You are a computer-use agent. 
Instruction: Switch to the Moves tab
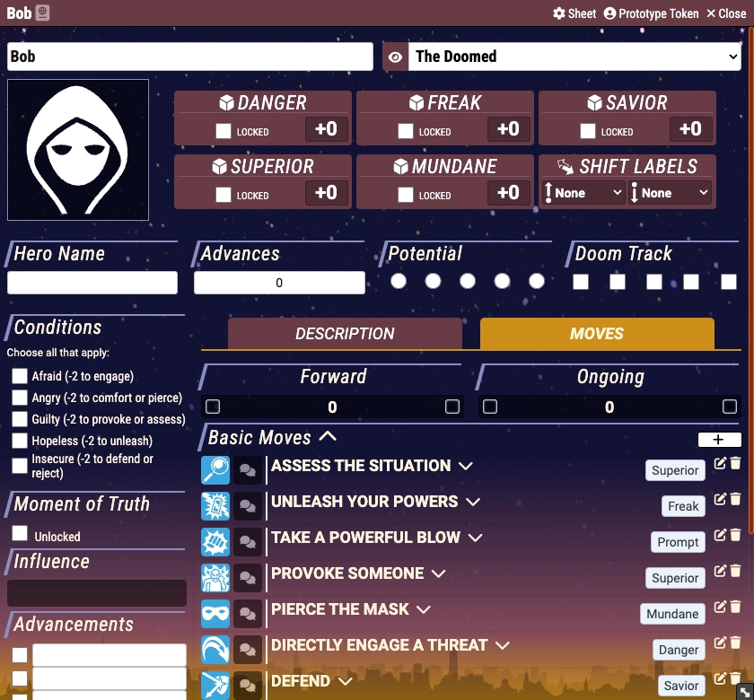[597, 334]
